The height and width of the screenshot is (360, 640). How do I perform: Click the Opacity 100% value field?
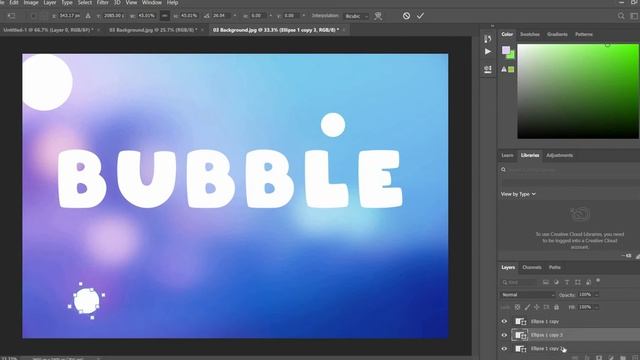click(585, 295)
